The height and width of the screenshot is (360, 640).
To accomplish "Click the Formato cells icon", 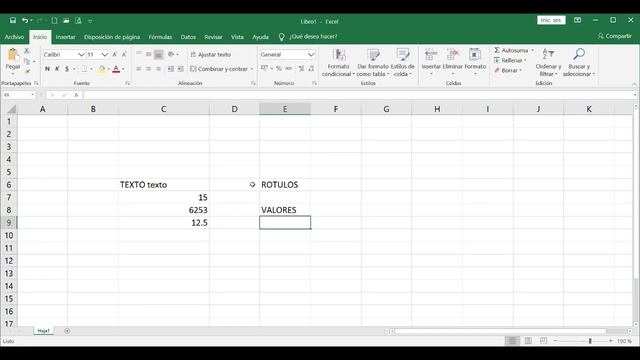I will [475, 54].
